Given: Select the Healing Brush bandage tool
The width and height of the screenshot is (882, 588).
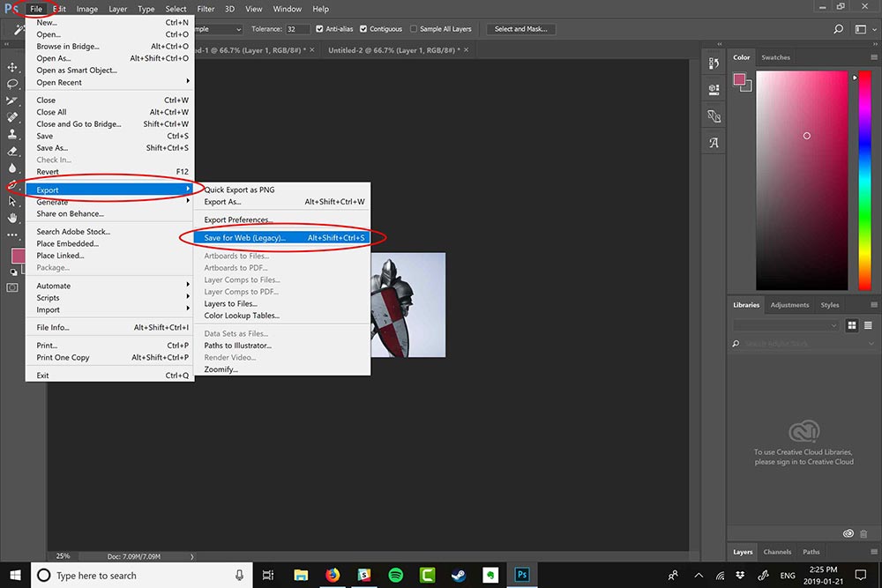Looking at the screenshot, I should [12, 117].
